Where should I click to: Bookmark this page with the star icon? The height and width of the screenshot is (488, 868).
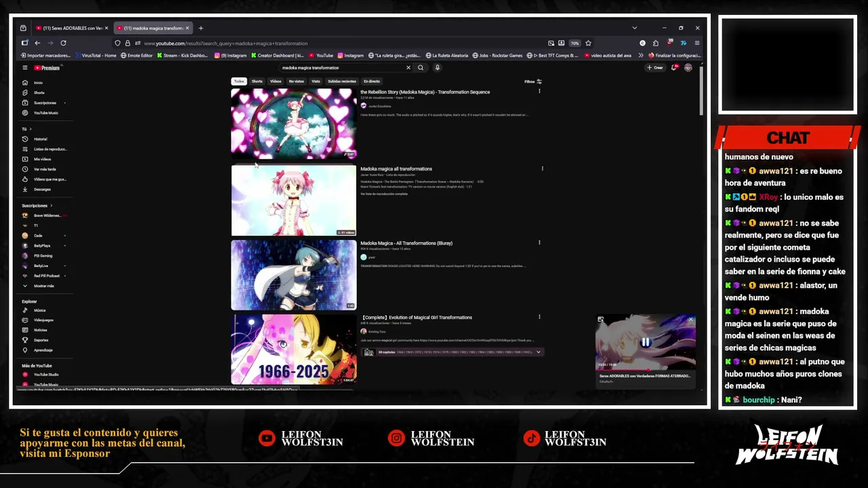588,43
